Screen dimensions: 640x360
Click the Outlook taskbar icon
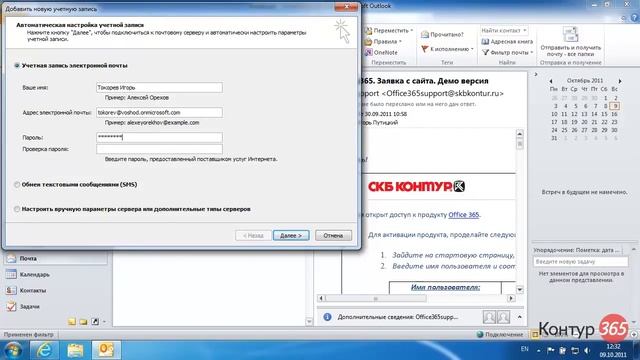tap(106, 350)
